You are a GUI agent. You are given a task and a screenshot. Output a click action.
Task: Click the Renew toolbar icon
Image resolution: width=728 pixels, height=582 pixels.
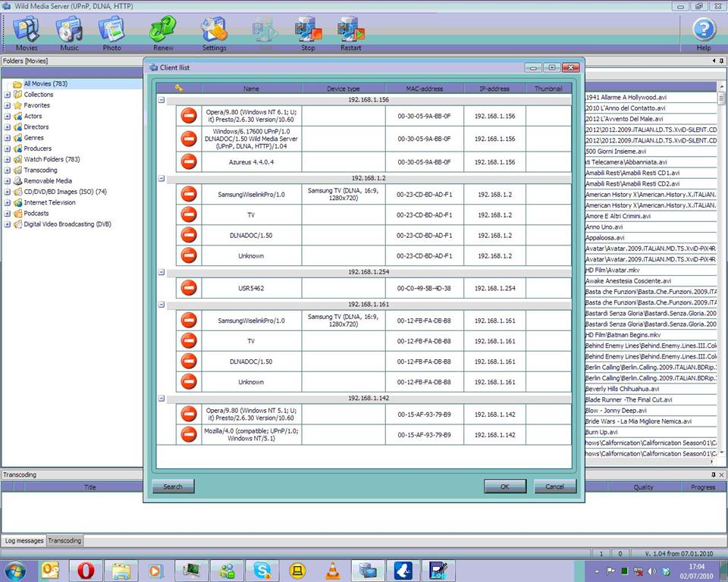(x=163, y=33)
